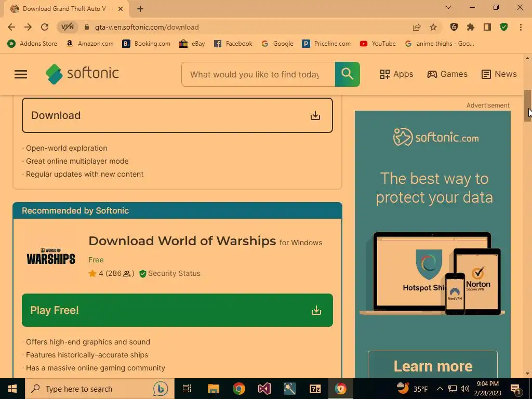Open the Booking.com bookmark
Screen dimensions: 532x399
tap(146, 44)
